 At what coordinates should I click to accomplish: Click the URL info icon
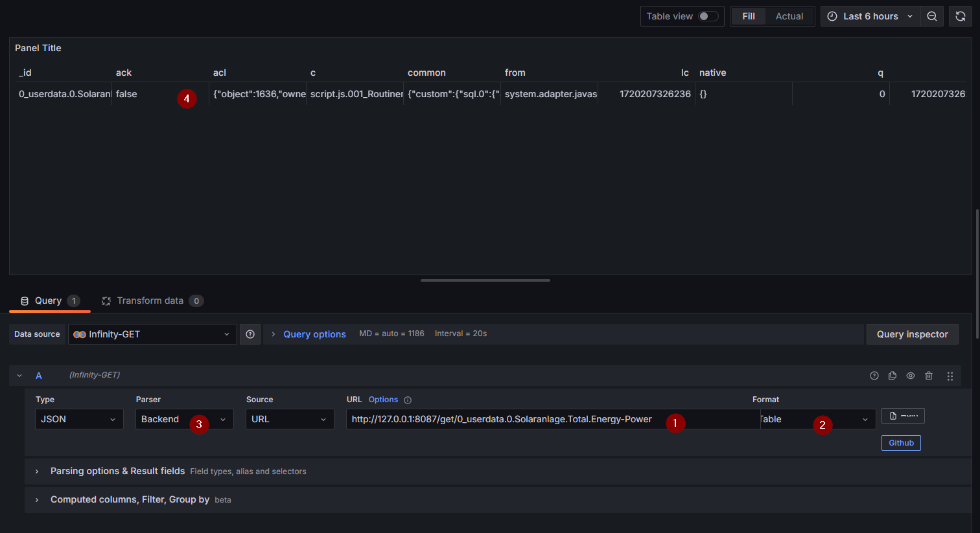point(408,400)
